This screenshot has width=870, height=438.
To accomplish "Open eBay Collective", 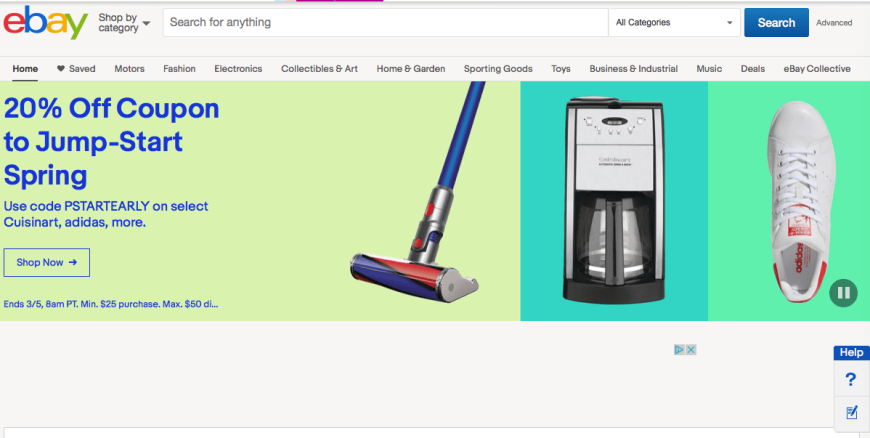I will 817,69.
